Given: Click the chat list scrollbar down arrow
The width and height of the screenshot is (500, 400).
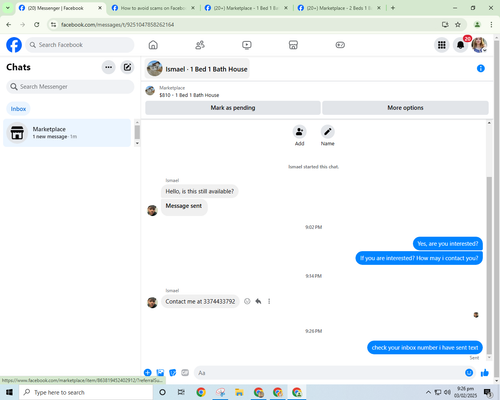Looking at the screenshot, I should coord(137,143).
